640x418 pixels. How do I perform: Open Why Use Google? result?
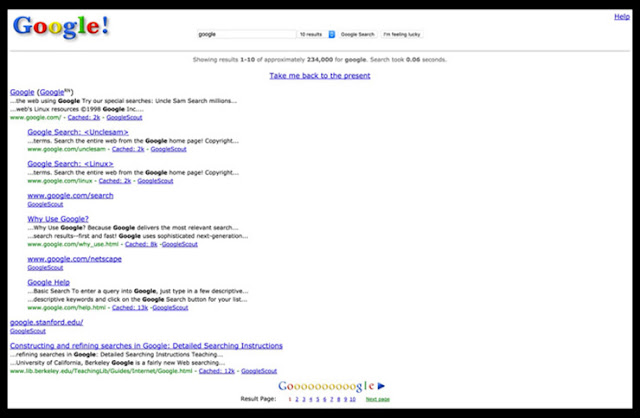(58, 219)
